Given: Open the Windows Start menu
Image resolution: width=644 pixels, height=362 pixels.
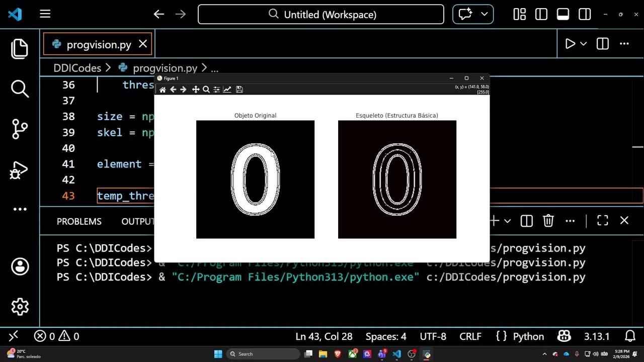Looking at the screenshot, I should click(218, 354).
